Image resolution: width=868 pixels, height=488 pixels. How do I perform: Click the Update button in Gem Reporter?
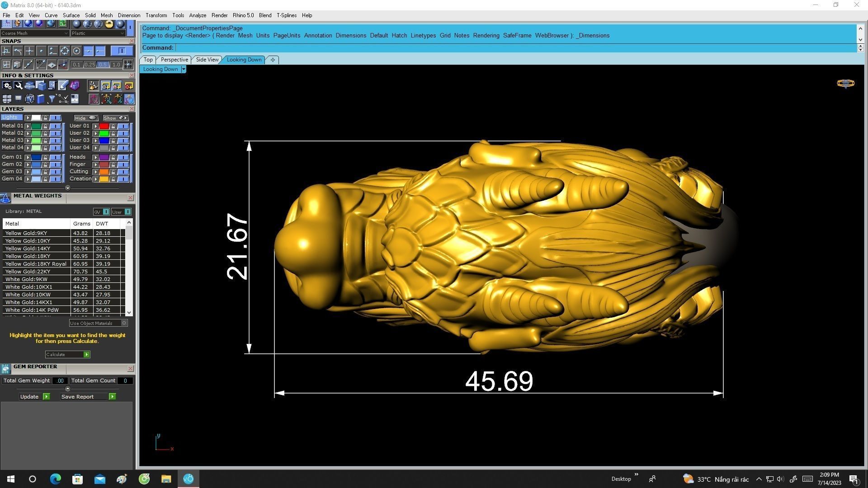click(x=34, y=397)
